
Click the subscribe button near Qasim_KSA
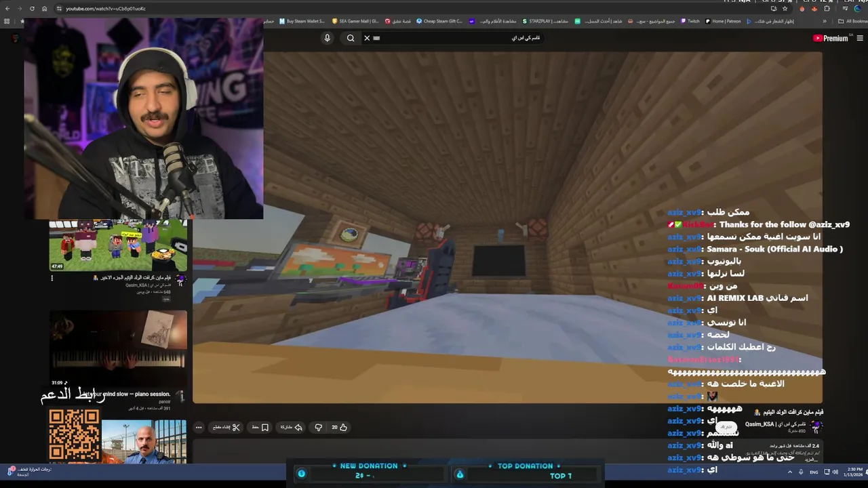(x=726, y=427)
